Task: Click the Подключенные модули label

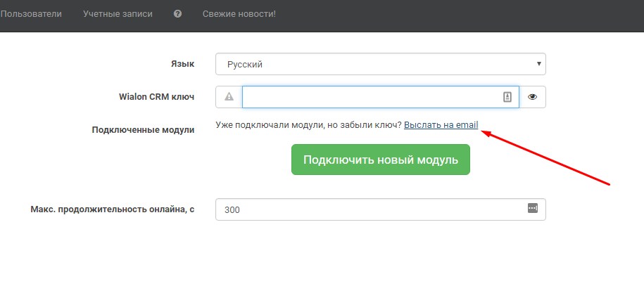Action: tap(143, 130)
